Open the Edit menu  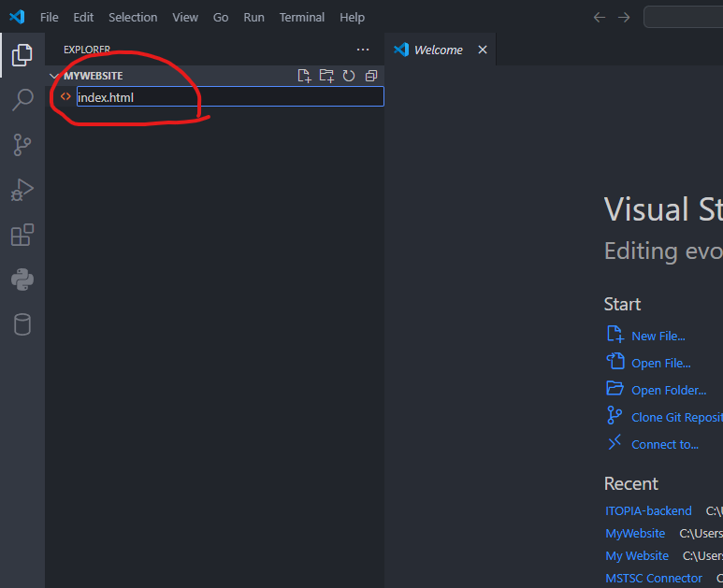(83, 18)
